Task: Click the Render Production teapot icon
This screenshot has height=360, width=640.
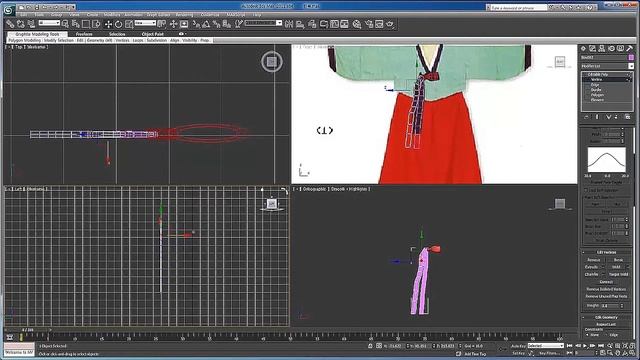Action: (390, 24)
